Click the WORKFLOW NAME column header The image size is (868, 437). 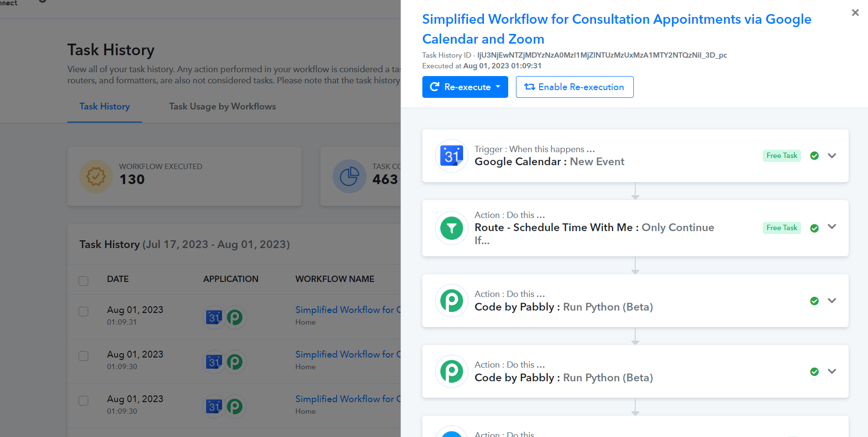click(x=335, y=279)
